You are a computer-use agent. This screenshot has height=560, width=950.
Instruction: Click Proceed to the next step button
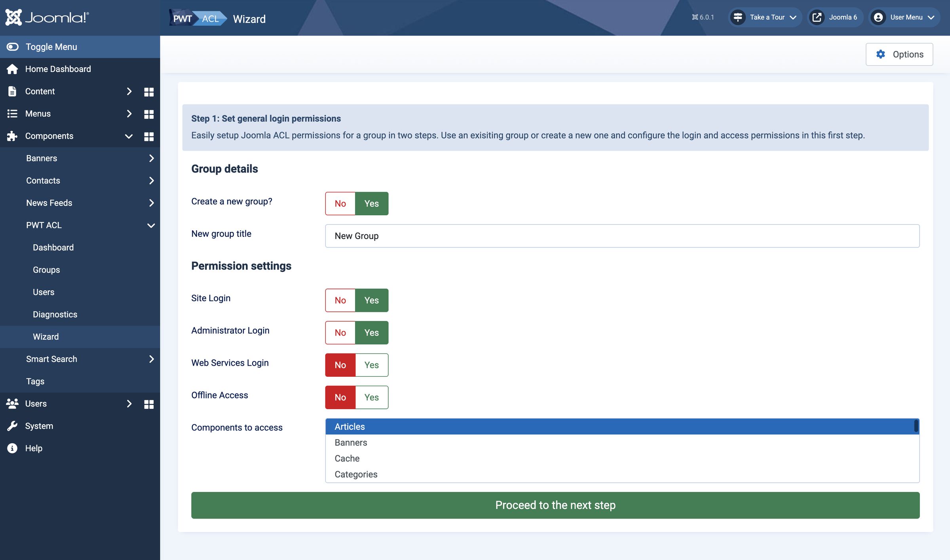(555, 505)
